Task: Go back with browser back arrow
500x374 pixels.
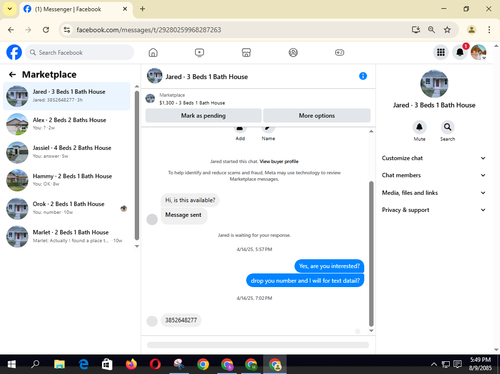Action: [x=11, y=30]
